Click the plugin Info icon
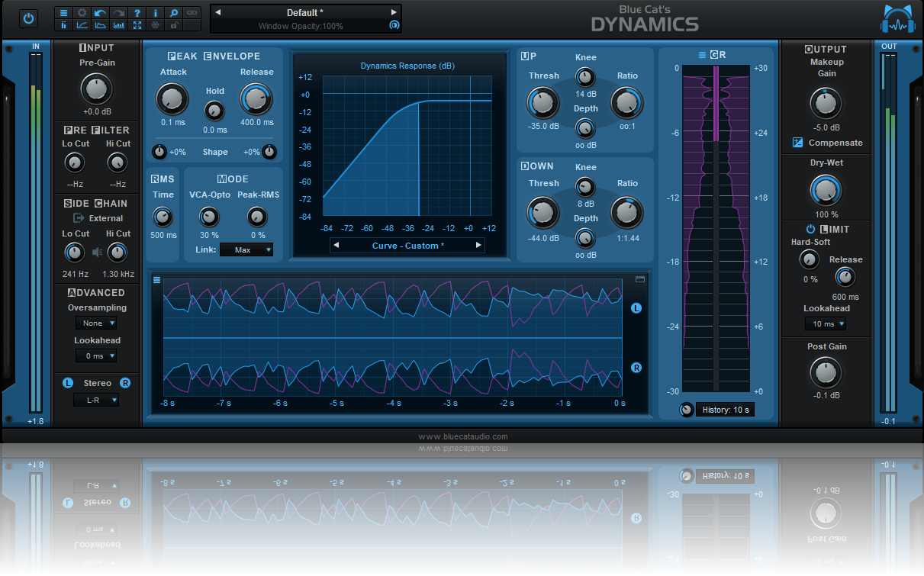The height and width of the screenshot is (576, 924). (156, 12)
